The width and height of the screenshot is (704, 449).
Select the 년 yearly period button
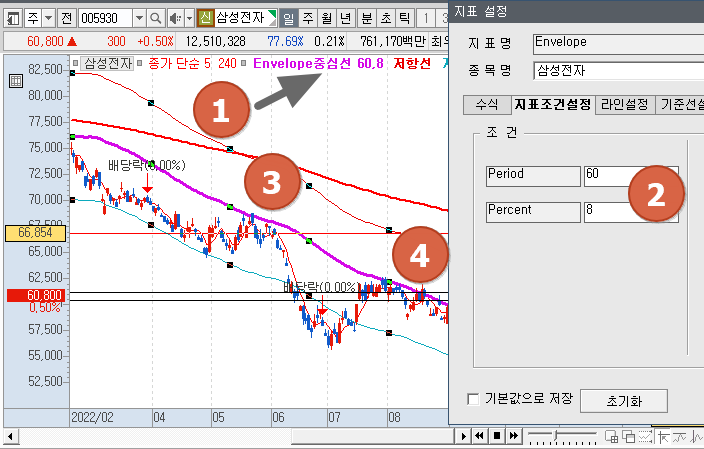(346, 18)
